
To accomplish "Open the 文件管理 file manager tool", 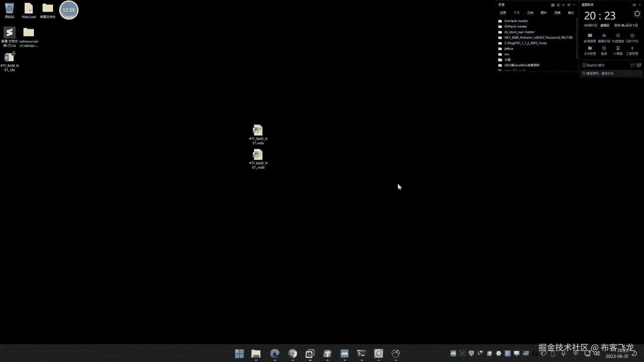I will 590,48.
